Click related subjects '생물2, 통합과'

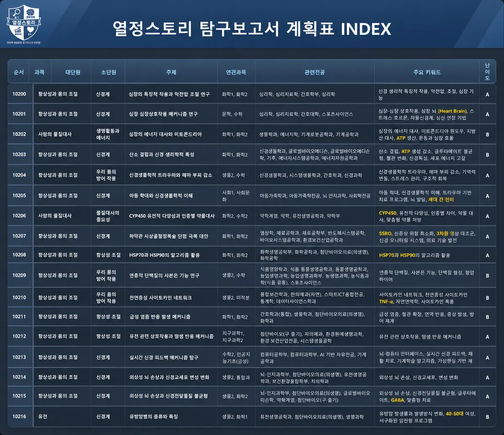[x=236, y=377]
